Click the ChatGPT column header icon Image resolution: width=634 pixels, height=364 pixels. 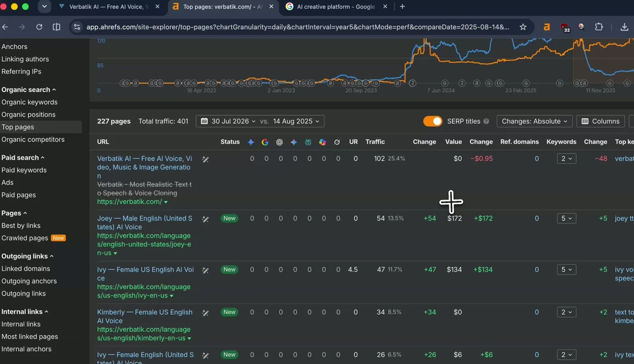(279, 142)
